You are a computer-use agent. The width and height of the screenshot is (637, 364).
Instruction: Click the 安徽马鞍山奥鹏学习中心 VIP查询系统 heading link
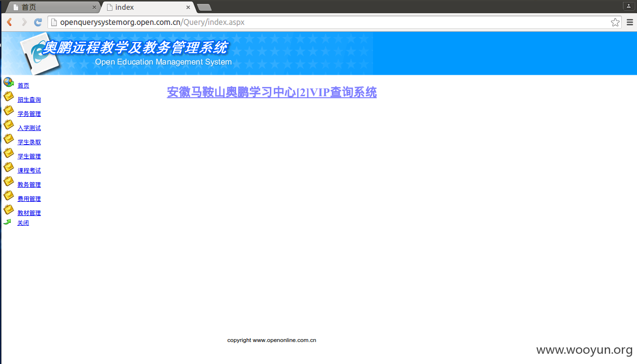[x=272, y=92]
